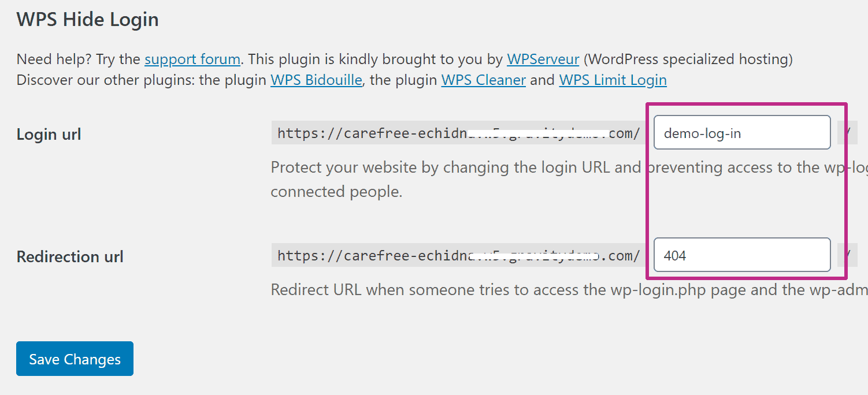Click the site base URL beside Redirection url
Image resolution: width=868 pixels, height=395 pixels.
(x=458, y=255)
